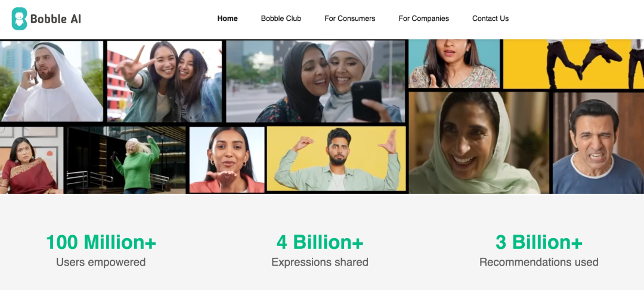Click the Bobble AI wordmark text

pos(55,19)
